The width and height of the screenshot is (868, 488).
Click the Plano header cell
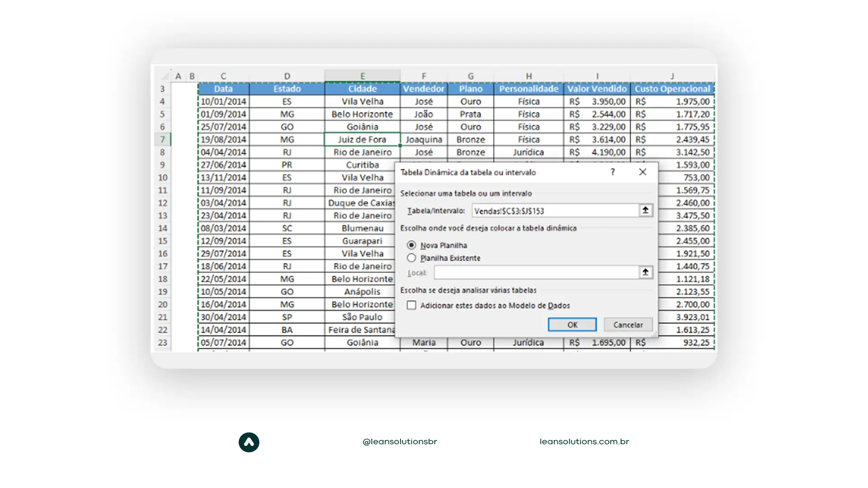pos(471,89)
